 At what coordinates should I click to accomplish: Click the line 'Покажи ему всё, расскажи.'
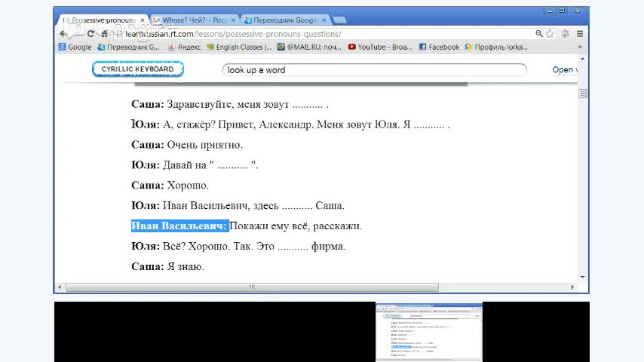pyautogui.click(x=296, y=225)
